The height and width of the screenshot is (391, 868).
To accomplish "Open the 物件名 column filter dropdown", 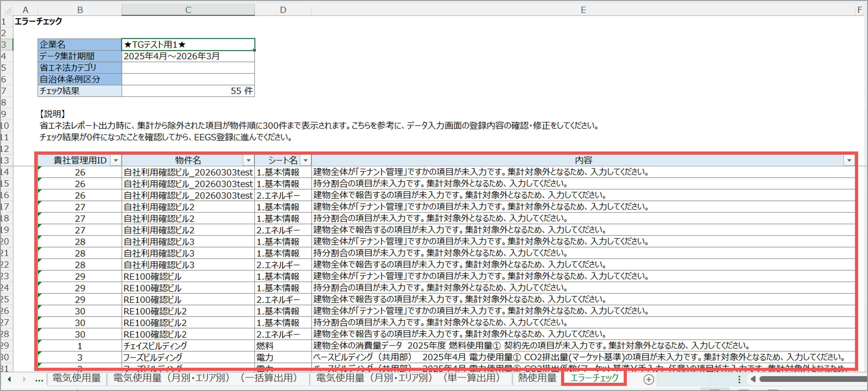I will click(x=248, y=160).
